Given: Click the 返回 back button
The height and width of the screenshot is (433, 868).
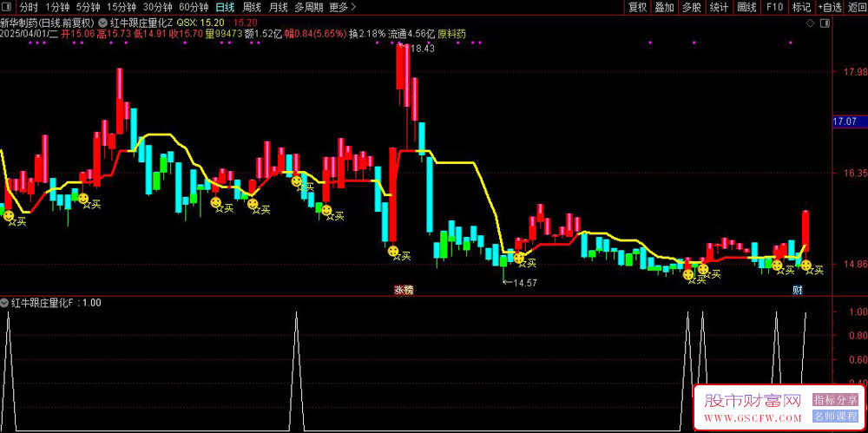Looking at the screenshot, I should [x=856, y=7].
